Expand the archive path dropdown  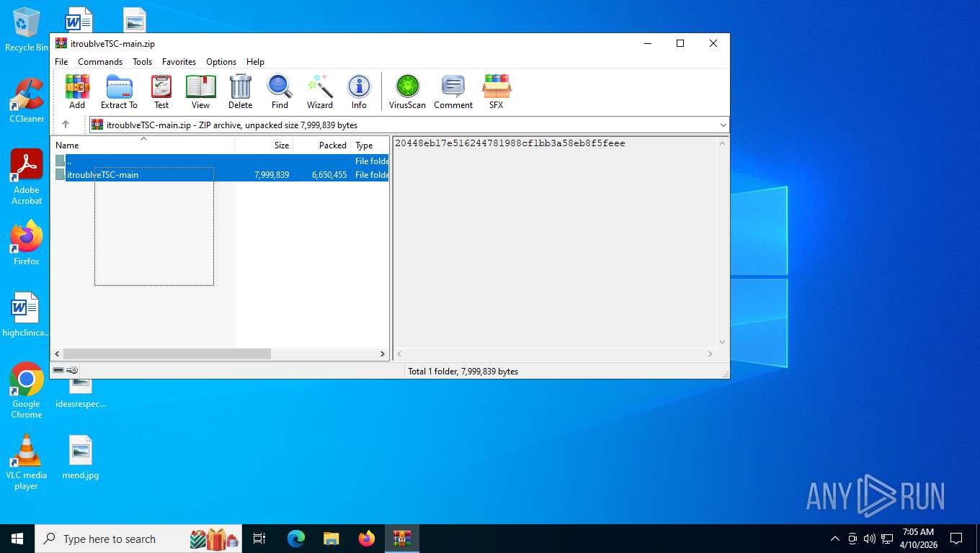tap(723, 125)
